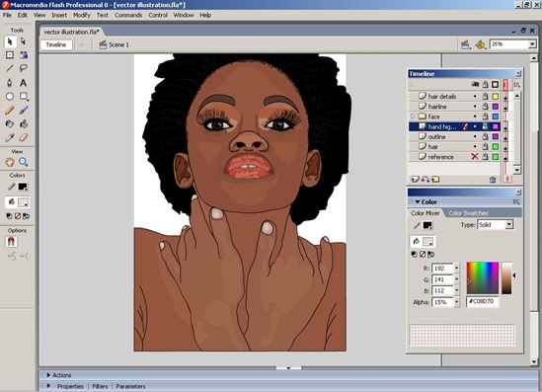Viewport: 542px width, 392px height.
Task: Select the Brush tool
Action: pyautogui.click(x=23, y=111)
